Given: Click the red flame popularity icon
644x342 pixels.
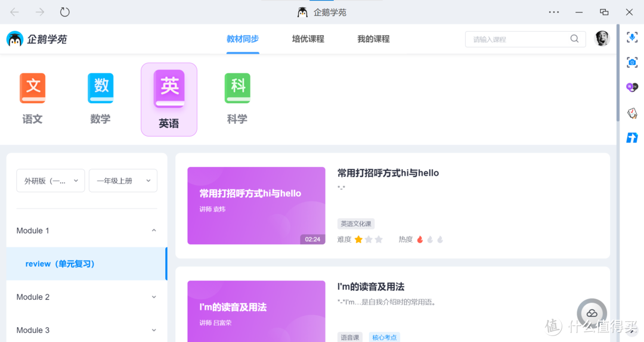Looking at the screenshot, I should click(420, 240).
